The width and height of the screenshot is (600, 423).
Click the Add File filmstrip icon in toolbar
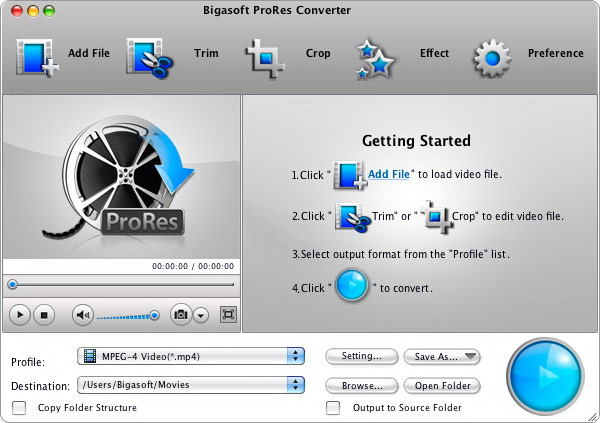37,58
